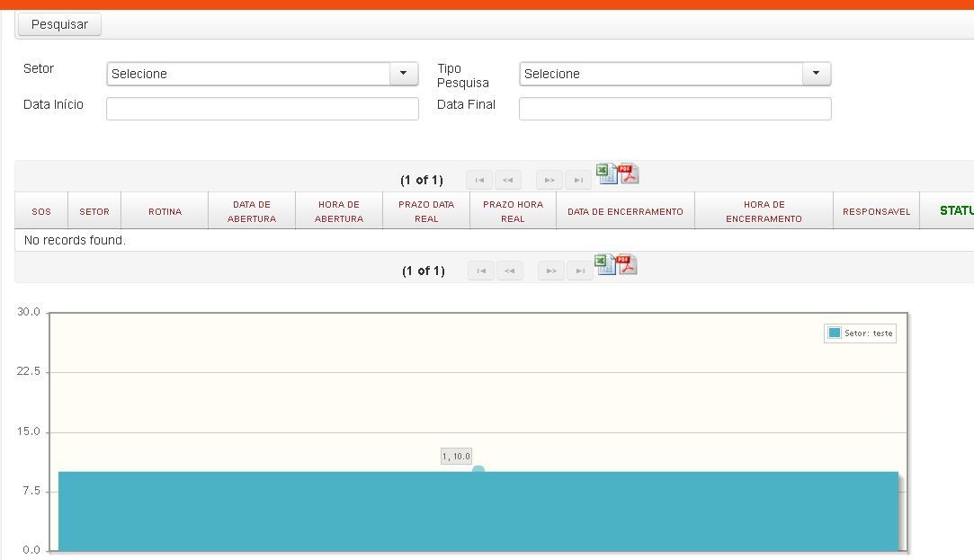974x560 pixels.
Task: Focus the Data Início input field
Action: 262,109
